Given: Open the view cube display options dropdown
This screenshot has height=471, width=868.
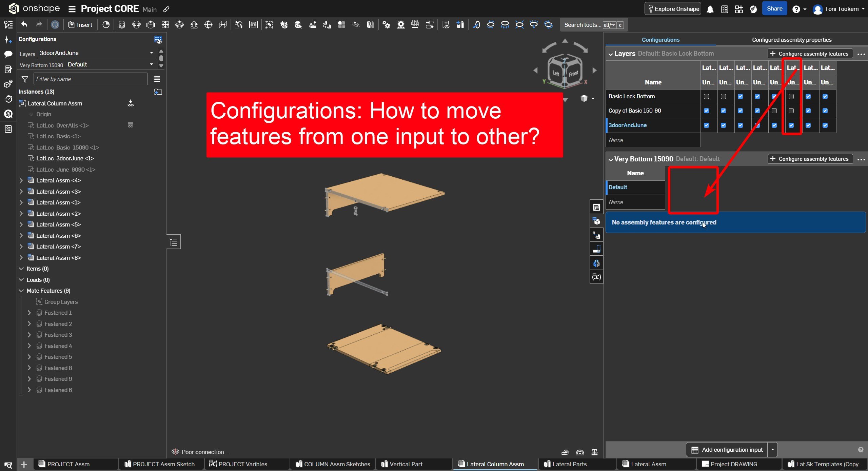Looking at the screenshot, I should (593, 99).
